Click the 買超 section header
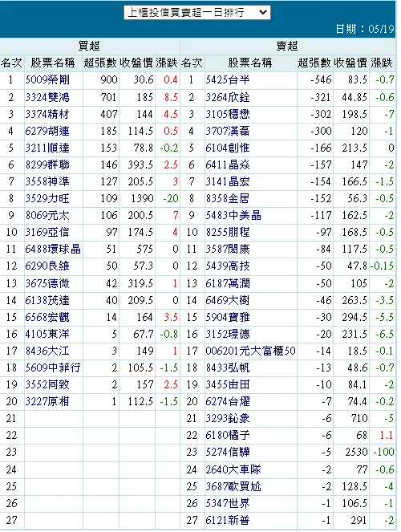Viewport: 401px width, 532px height. [89, 47]
